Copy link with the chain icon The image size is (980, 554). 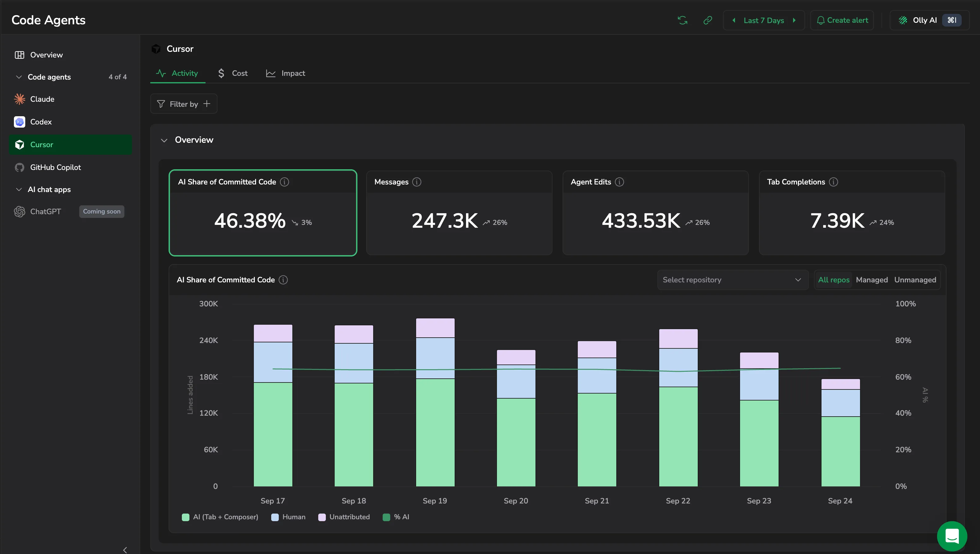(x=708, y=20)
